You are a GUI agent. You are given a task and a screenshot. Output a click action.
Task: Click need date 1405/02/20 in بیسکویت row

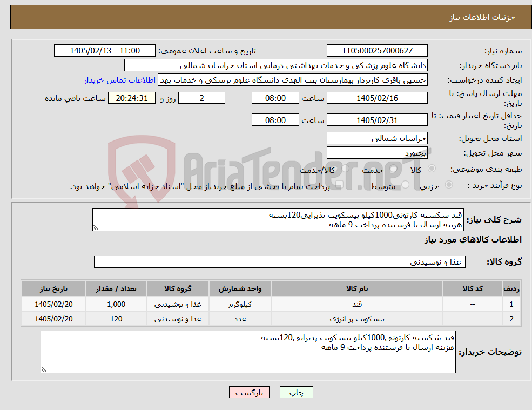pyautogui.click(x=53, y=319)
